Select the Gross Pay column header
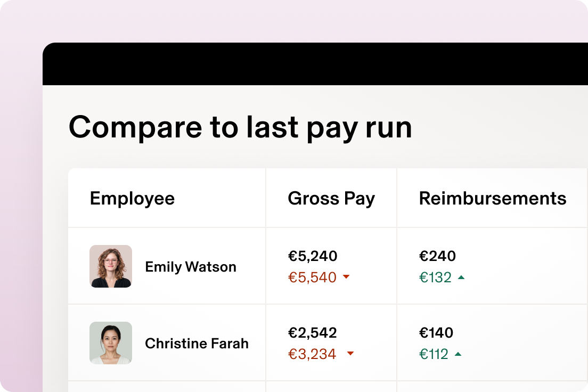 click(331, 198)
